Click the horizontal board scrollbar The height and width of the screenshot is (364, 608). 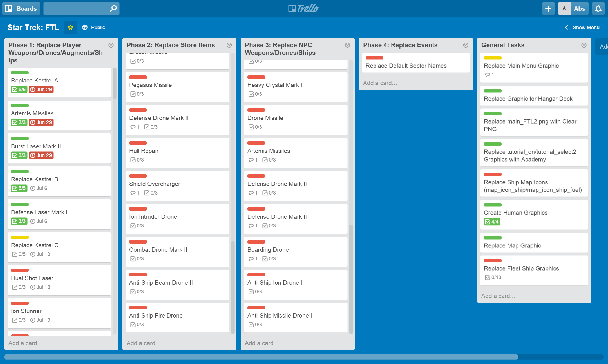click(x=261, y=357)
